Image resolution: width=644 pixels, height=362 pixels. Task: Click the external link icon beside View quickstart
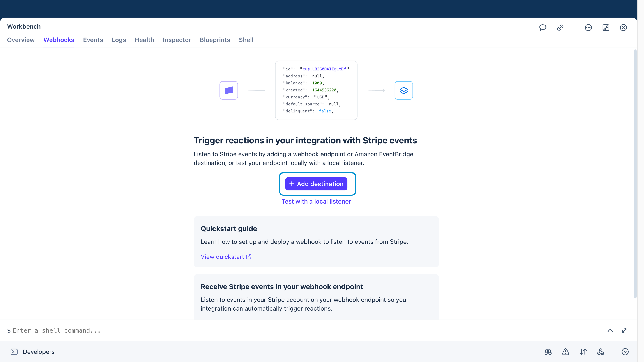pyautogui.click(x=248, y=257)
